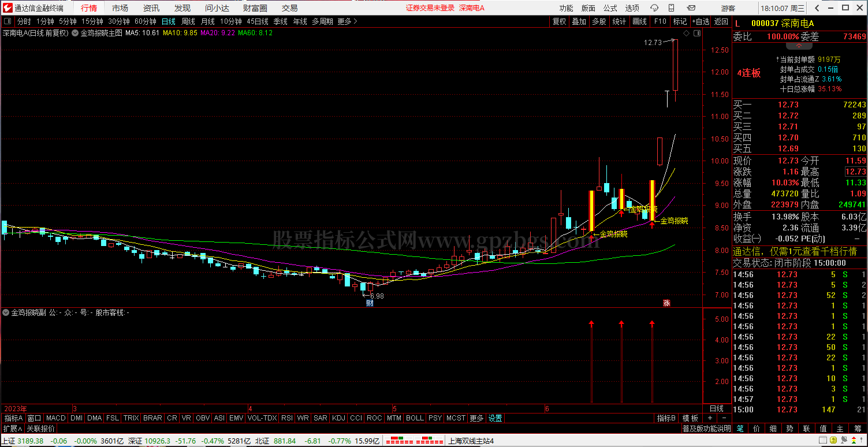Click the 财 marker on chart

(x=370, y=303)
